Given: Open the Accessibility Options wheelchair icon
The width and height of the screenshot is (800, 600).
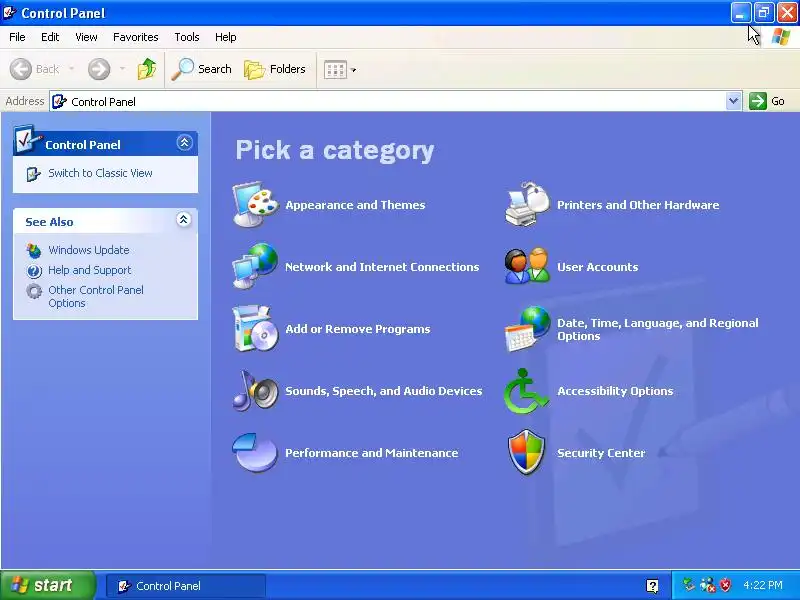Looking at the screenshot, I should pyautogui.click(x=526, y=391).
